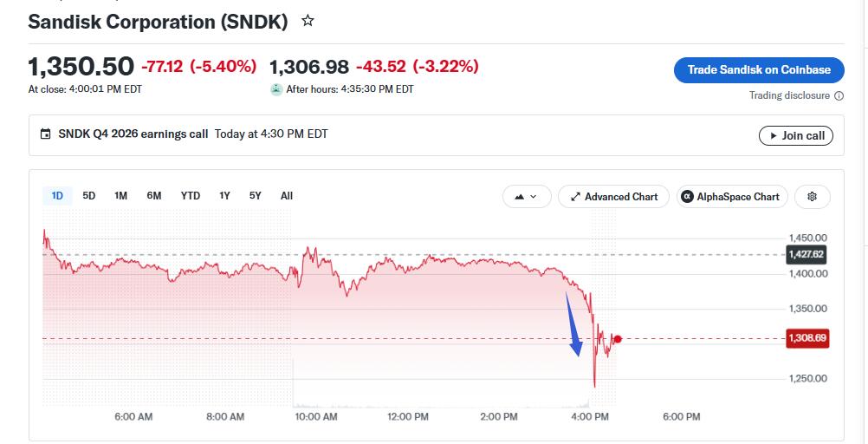Click Trade Sandisk on Coinbase button

point(759,70)
